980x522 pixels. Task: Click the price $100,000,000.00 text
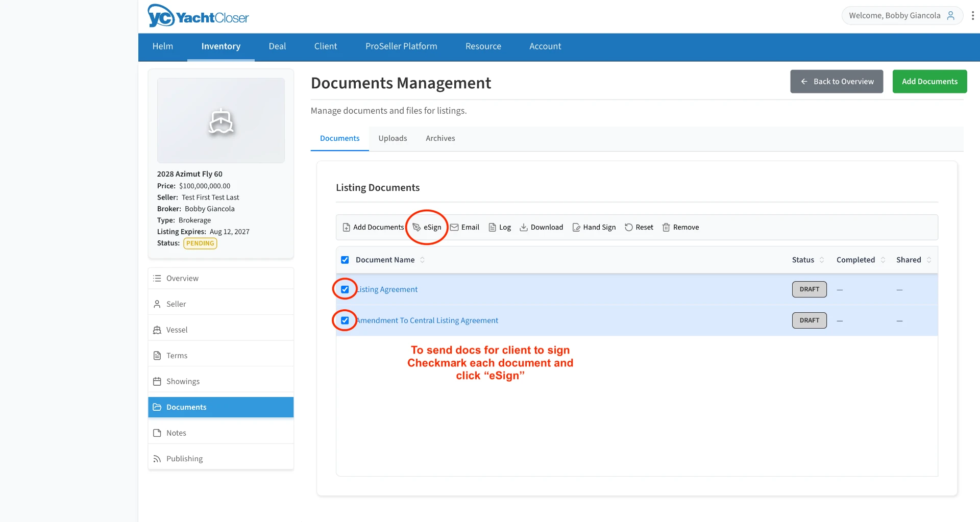coord(205,186)
